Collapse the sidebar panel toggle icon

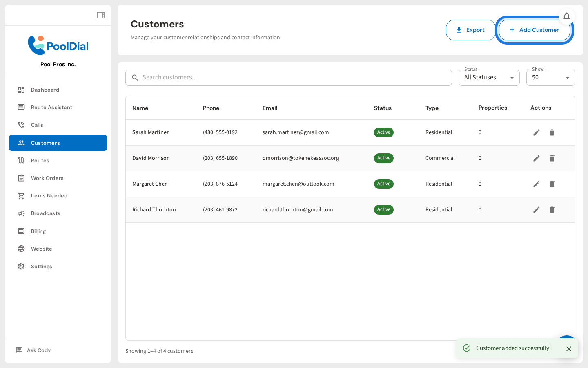[x=100, y=15]
